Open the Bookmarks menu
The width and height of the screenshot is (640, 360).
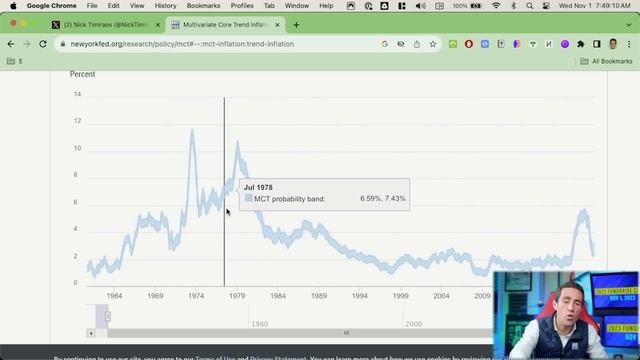coord(203,6)
